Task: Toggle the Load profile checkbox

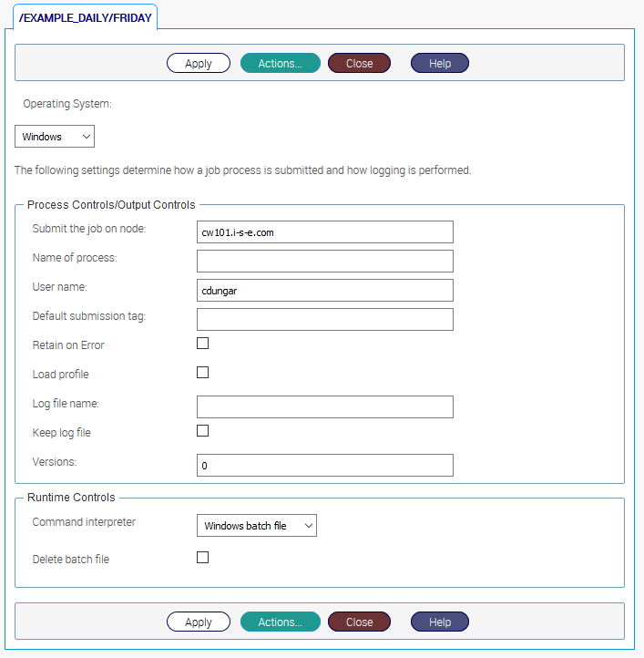Action: tap(203, 373)
